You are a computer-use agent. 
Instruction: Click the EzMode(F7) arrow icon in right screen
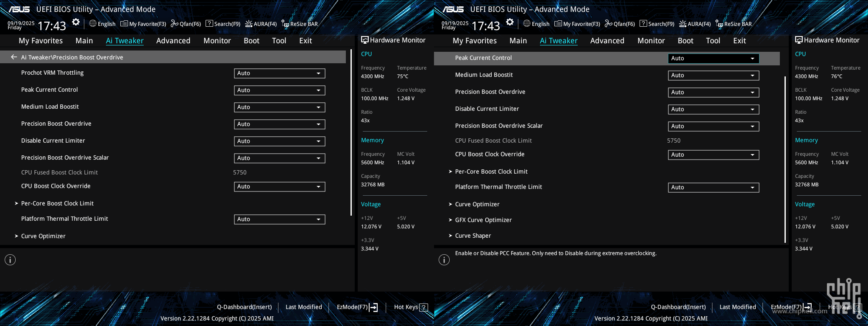pyautogui.click(x=807, y=307)
